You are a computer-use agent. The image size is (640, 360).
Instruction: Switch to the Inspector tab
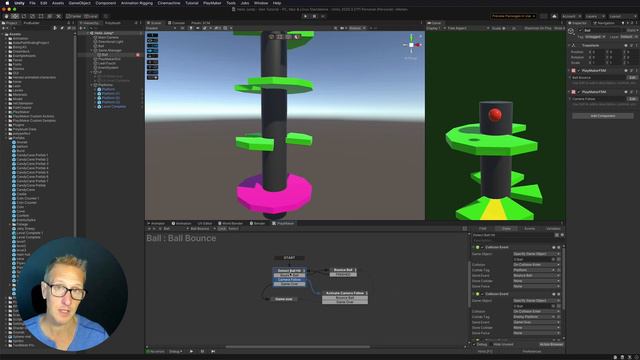tap(578, 23)
